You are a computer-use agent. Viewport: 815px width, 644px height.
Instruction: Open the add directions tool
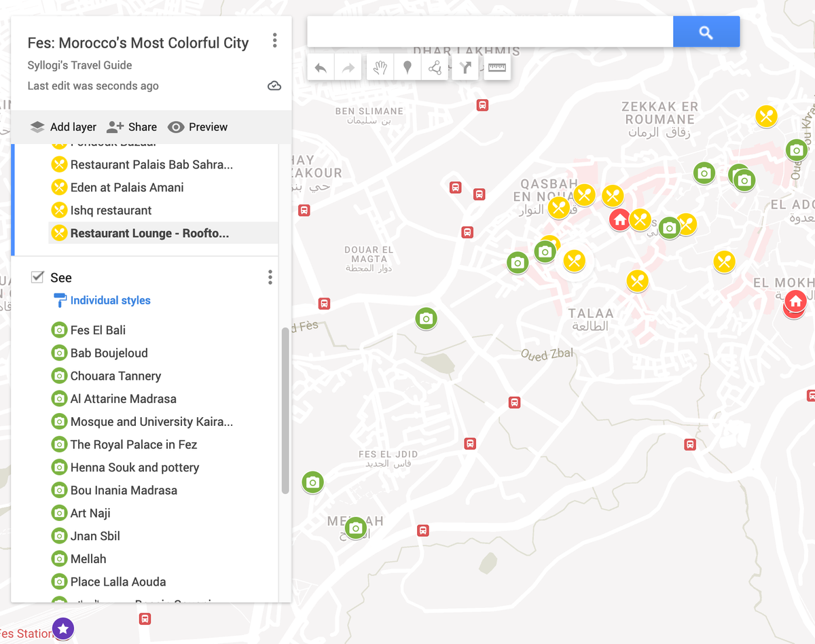[x=465, y=67]
